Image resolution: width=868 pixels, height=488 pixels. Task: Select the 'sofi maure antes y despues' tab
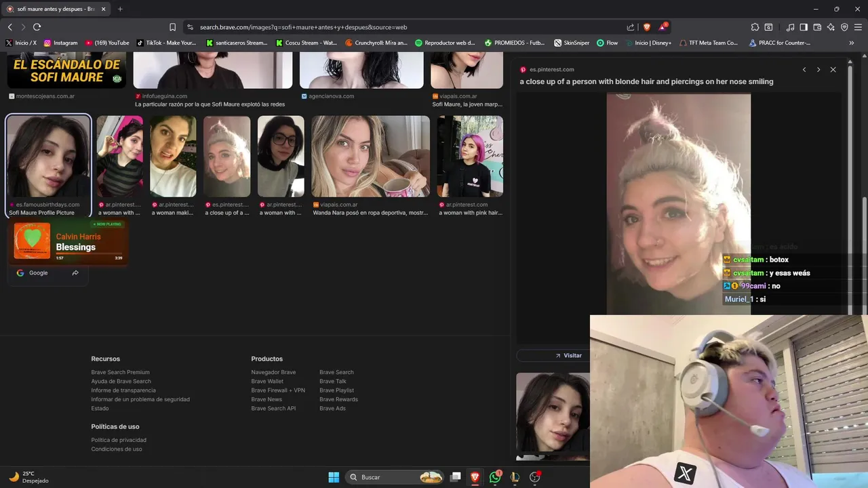tap(56, 9)
